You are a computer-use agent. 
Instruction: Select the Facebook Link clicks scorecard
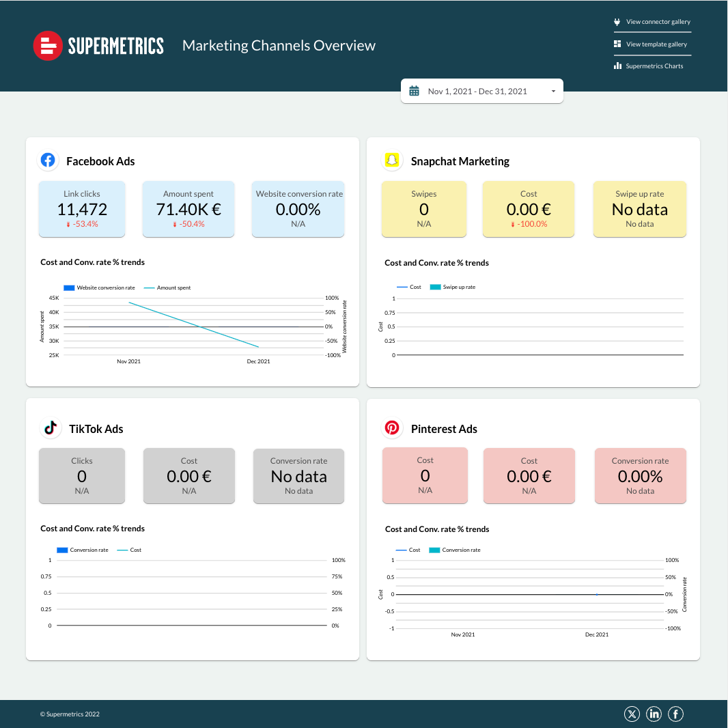coord(82,209)
